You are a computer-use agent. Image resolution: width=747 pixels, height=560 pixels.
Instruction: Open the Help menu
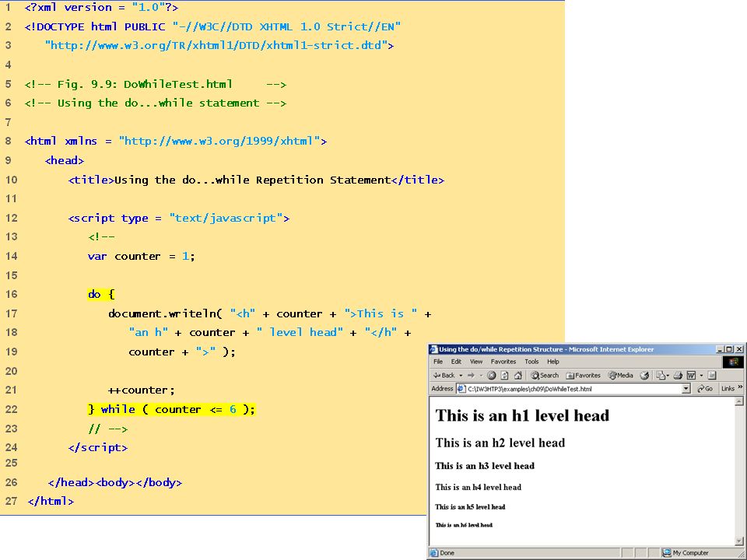point(553,362)
